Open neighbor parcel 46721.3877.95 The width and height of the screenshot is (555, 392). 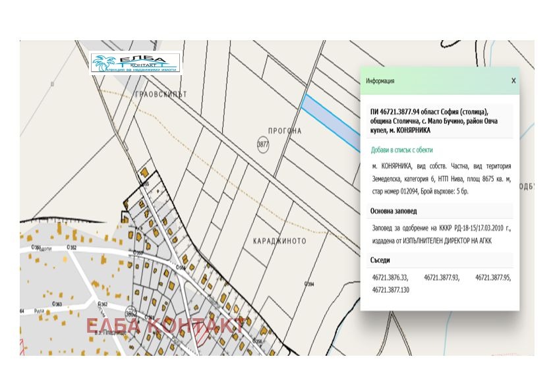pos(492,278)
